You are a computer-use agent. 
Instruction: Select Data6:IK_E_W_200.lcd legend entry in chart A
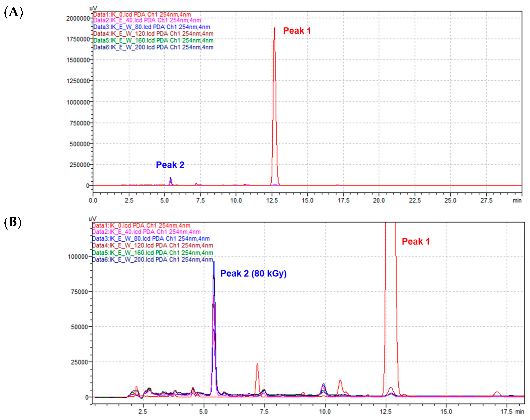point(153,47)
